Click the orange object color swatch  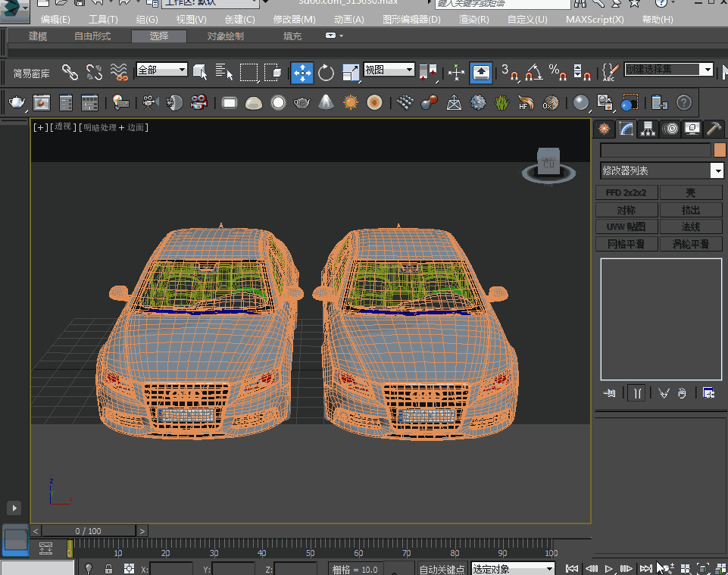point(720,150)
